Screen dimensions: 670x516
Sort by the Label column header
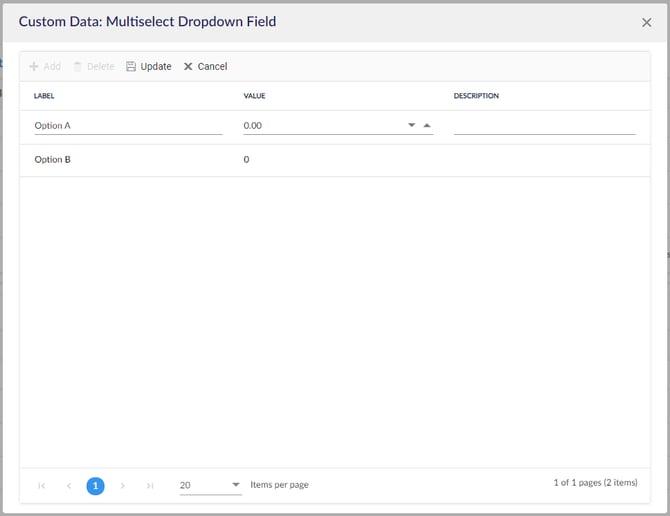tap(44, 96)
